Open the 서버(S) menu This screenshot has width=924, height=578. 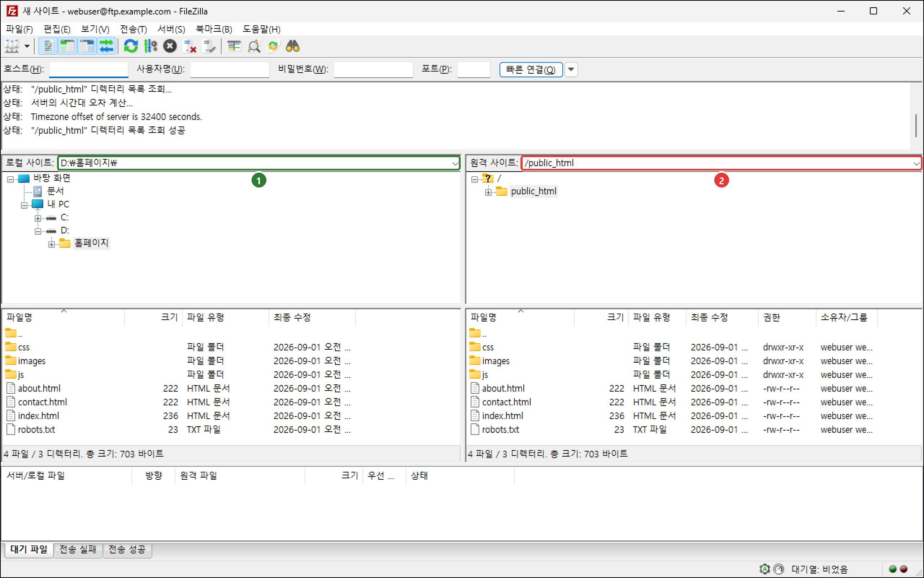(171, 29)
